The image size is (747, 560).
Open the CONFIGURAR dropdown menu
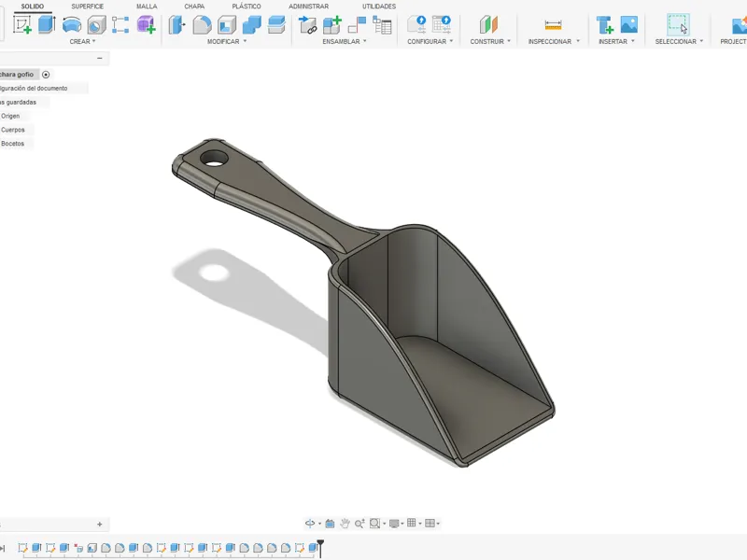click(x=430, y=41)
